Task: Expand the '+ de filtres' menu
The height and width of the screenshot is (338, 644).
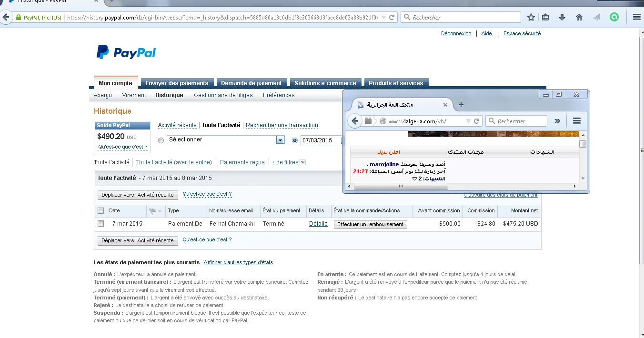Action: (288, 162)
